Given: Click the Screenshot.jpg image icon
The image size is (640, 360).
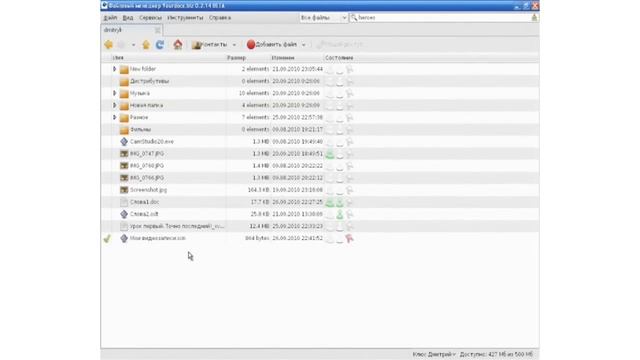Looking at the screenshot, I should click(124, 190).
